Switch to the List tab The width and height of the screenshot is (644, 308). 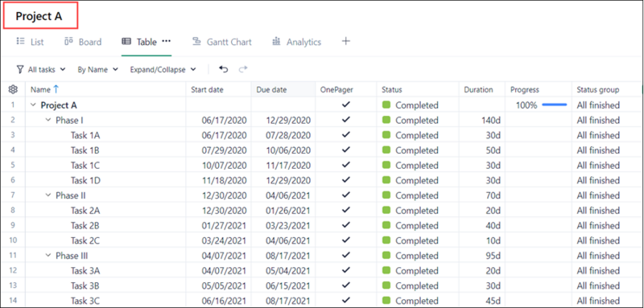pyautogui.click(x=30, y=42)
